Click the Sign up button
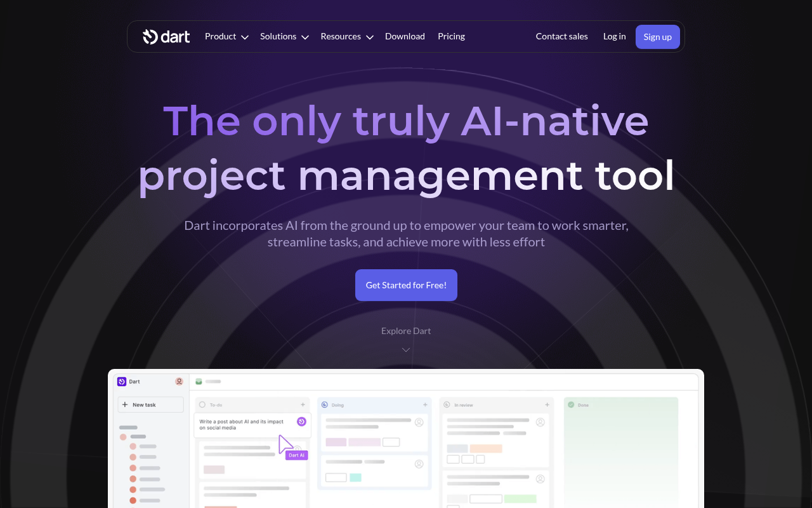The image size is (812, 508). (x=657, y=36)
